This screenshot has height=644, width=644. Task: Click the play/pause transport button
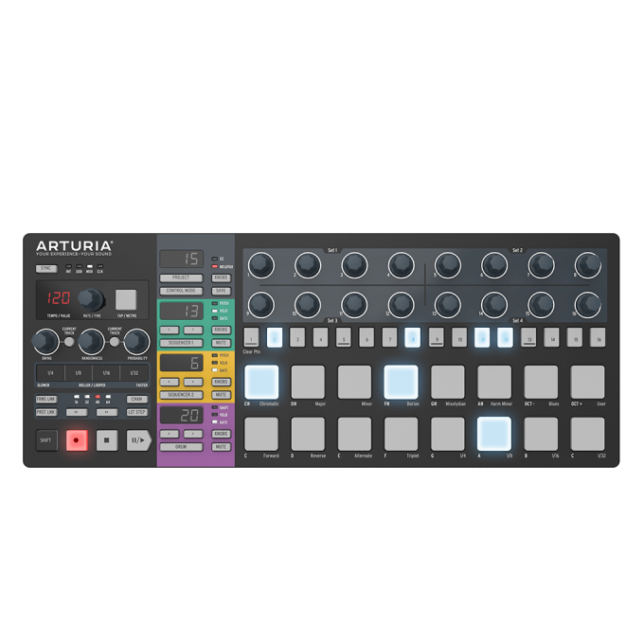(139, 439)
